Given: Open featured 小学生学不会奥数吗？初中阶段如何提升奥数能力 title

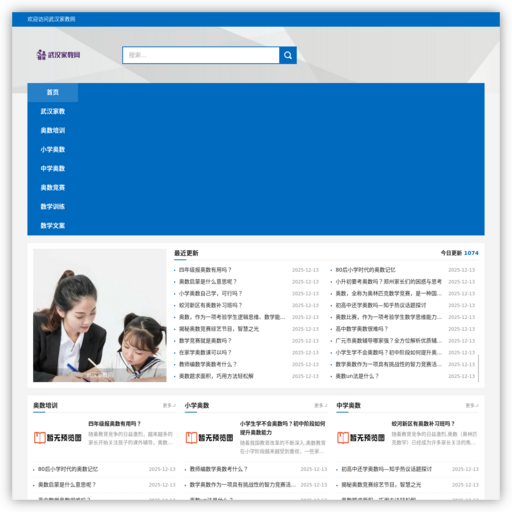Looking at the screenshot, I should (x=283, y=428).
